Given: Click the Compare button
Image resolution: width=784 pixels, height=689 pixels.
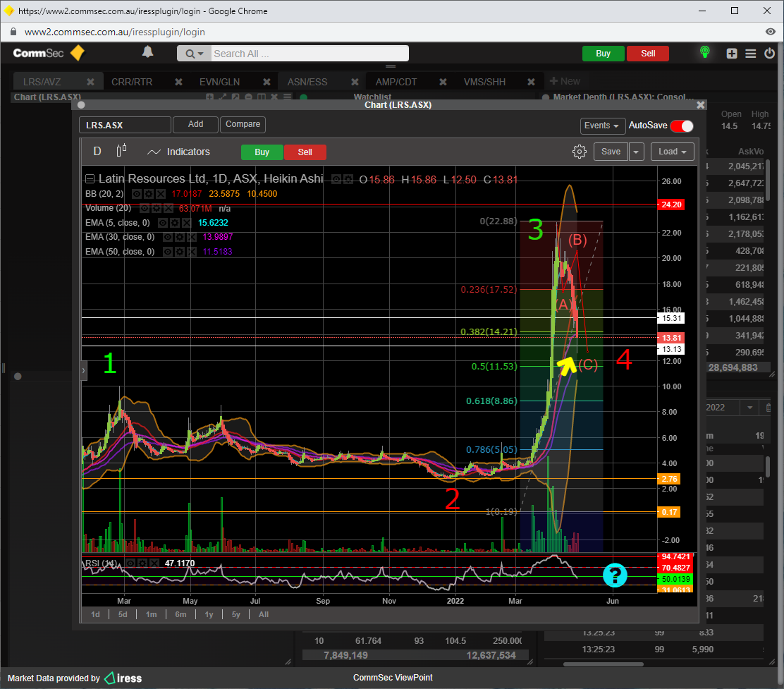Looking at the screenshot, I should 243,125.
